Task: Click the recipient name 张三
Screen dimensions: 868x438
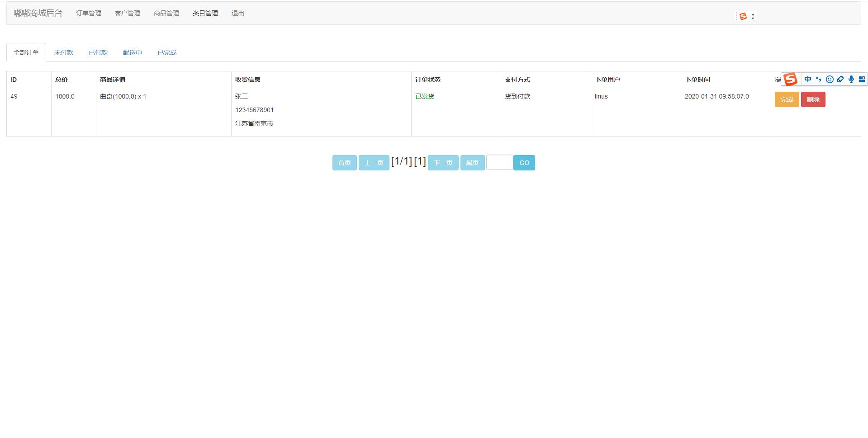Action: coord(242,96)
